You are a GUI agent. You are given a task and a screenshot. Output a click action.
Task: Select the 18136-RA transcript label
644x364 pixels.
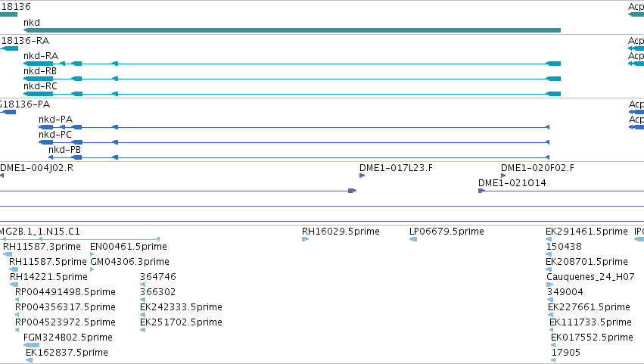coord(25,41)
